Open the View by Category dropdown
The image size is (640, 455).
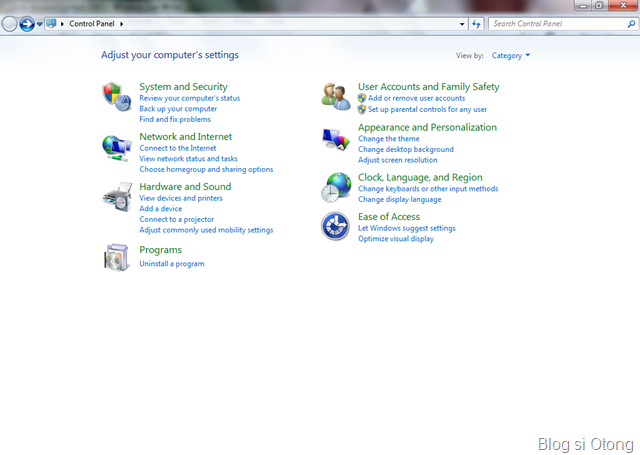tap(511, 55)
